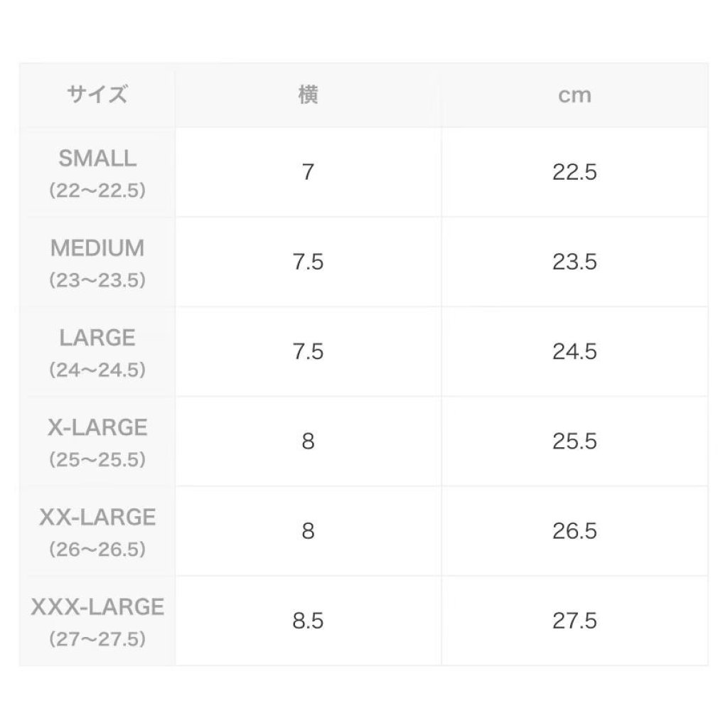Screen dimensions: 728x728
Task: Click the 横 column header
Action: pyautogui.click(x=308, y=95)
